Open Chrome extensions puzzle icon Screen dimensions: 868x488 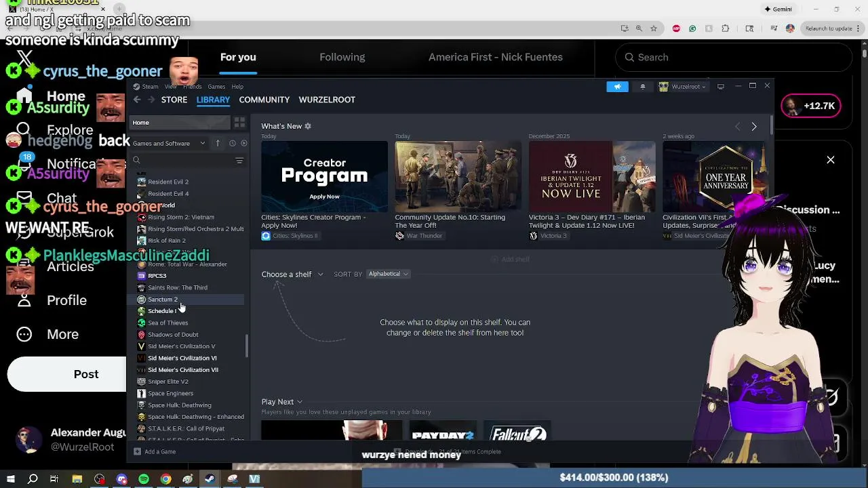(x=725, y=28)
